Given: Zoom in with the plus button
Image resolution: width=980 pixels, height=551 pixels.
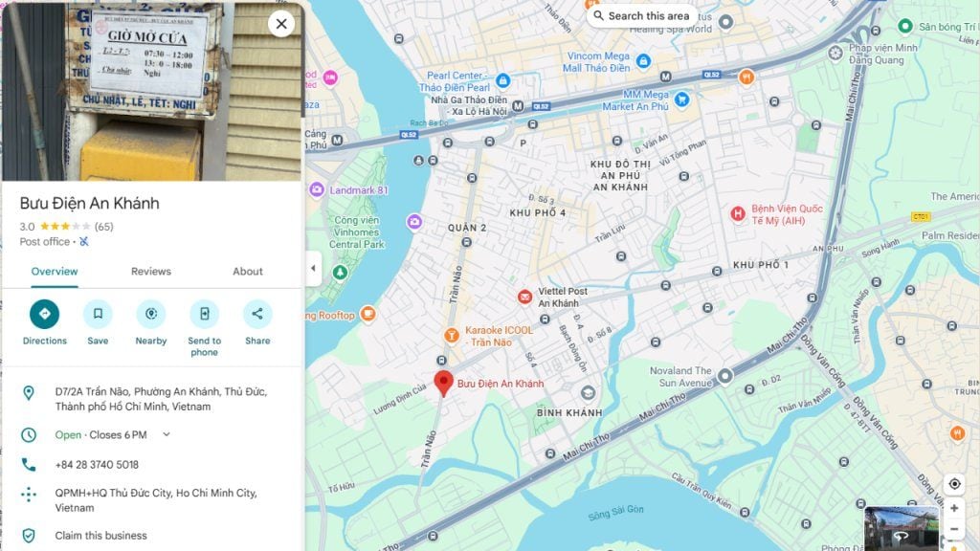Looking at the screenshot, I should coord(954,509).
